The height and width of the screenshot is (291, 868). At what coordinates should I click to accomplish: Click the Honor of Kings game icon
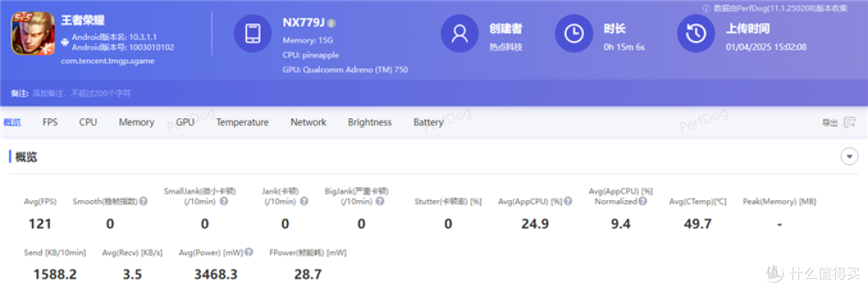point(33,33)
